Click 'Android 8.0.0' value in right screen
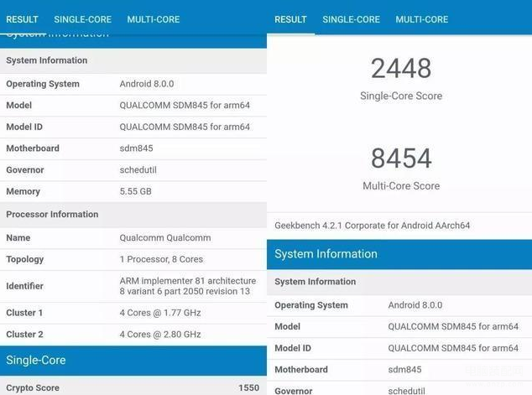532x395 pixels. 415,305
